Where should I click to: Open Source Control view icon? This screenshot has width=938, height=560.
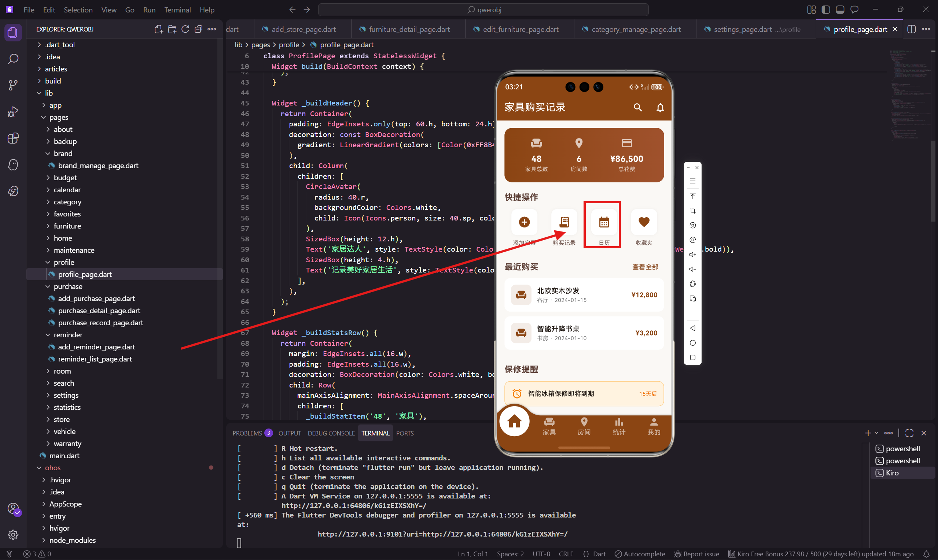point(13,85)
